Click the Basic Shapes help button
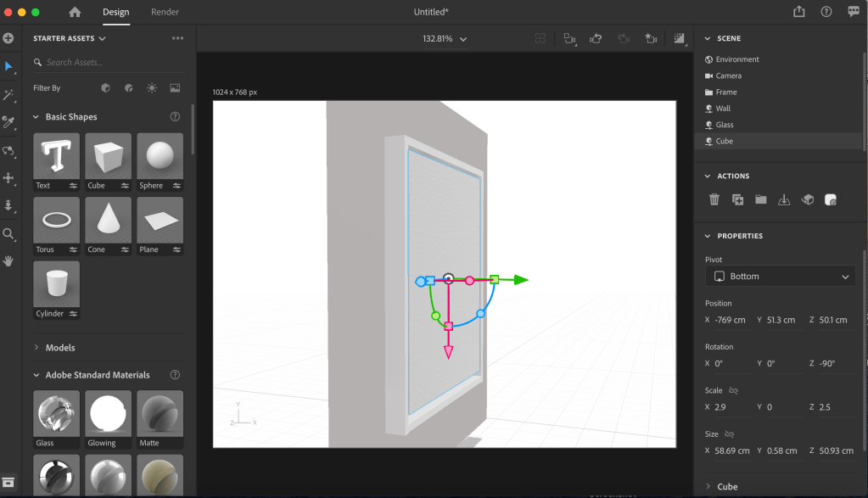This screenshot has height=498, width=868. (175, 117)
